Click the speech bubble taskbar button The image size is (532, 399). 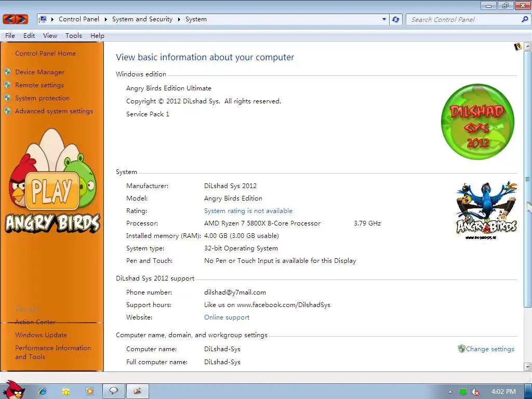click(114, 391)
